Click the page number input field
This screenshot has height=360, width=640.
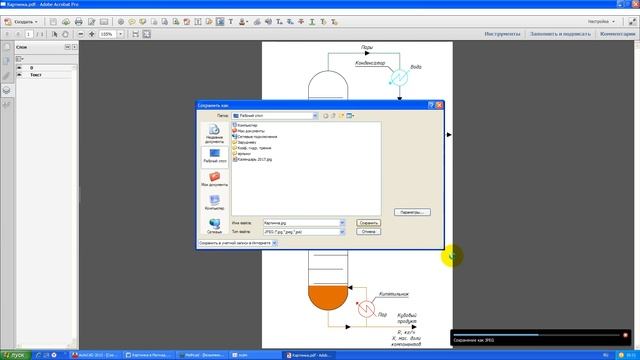(x=29, y=34)
